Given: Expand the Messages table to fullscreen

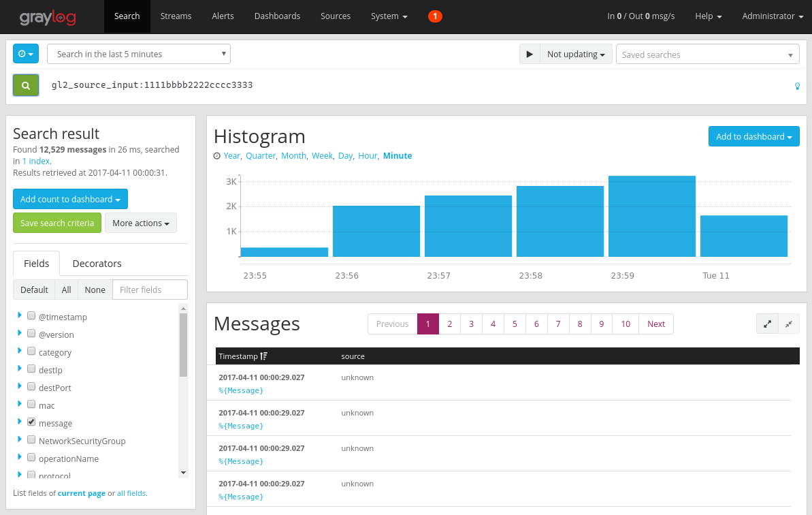Looking at the screenshot, I should [x=767, y=324].
